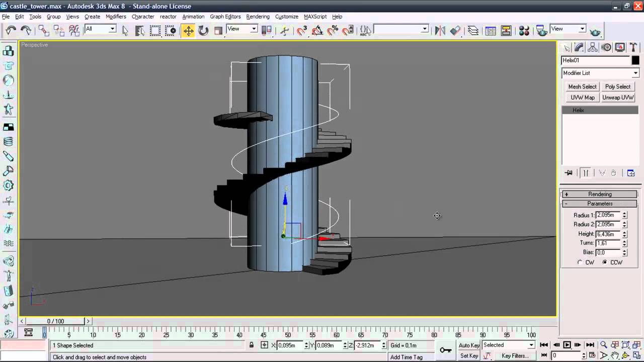Toggle the Percent Snap icon
This screenshot has height=362, width=644.
333,31
